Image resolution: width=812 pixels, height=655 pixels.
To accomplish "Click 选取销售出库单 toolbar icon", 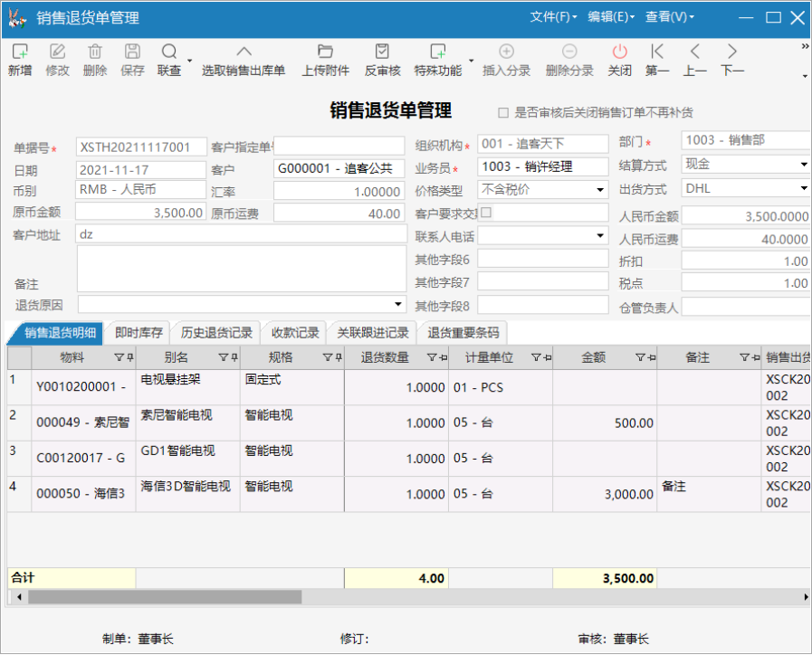I will tap(244, 52).
